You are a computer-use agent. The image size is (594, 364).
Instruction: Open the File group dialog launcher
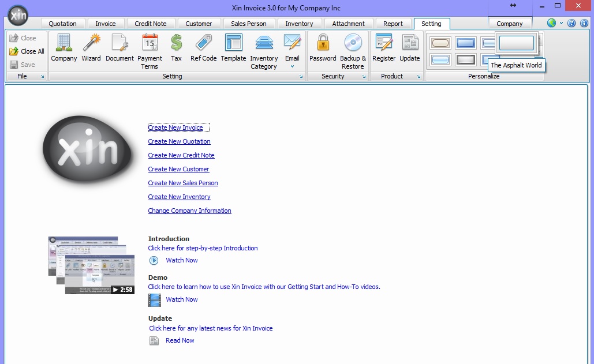tap(43, 76)
